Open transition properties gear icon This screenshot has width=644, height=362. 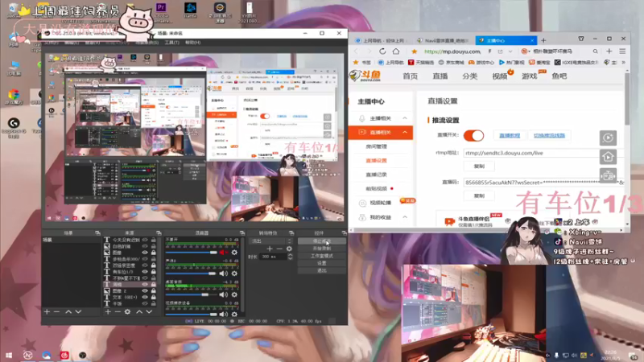pyautogui.click(x=289, y=249)
